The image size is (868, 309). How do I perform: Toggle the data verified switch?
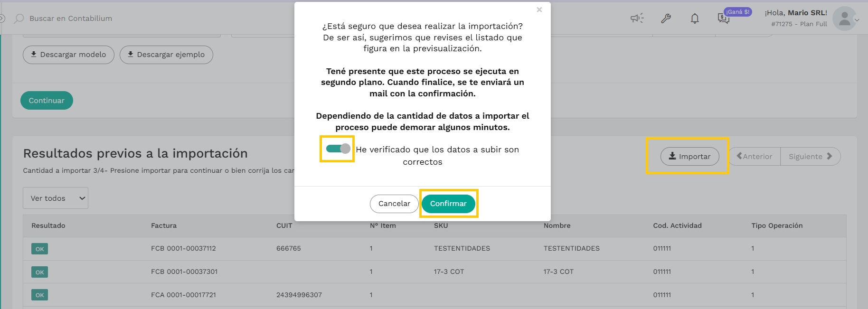pyautogui.click(x=338, y=149)
